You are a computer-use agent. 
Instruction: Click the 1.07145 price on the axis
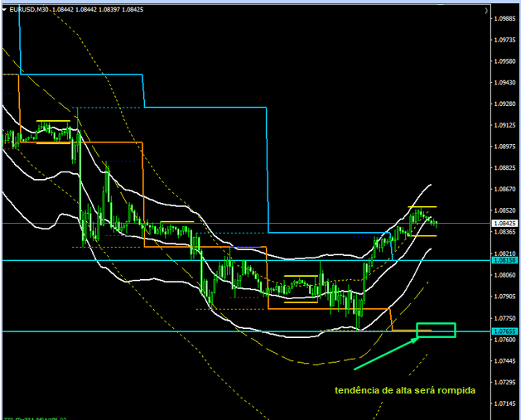click(504, 403)
